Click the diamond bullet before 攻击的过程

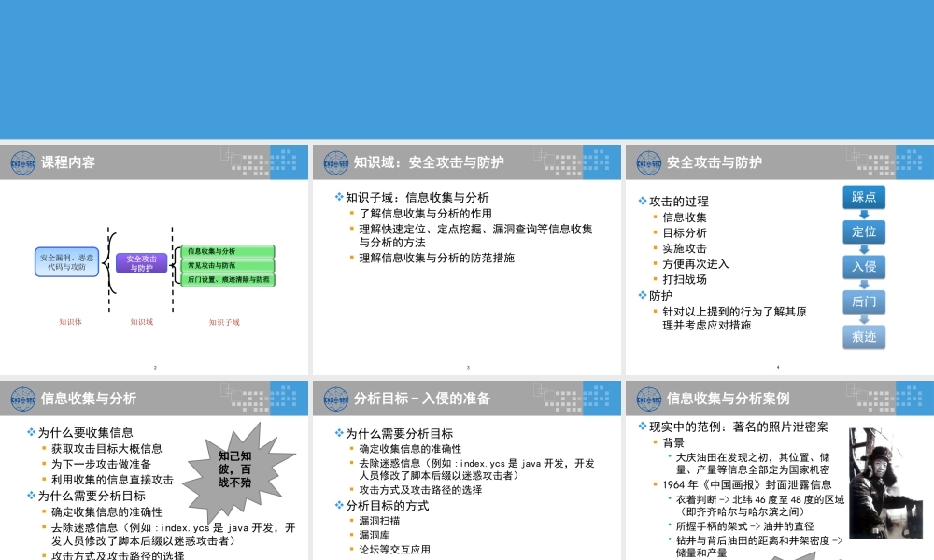click(642, 201)
